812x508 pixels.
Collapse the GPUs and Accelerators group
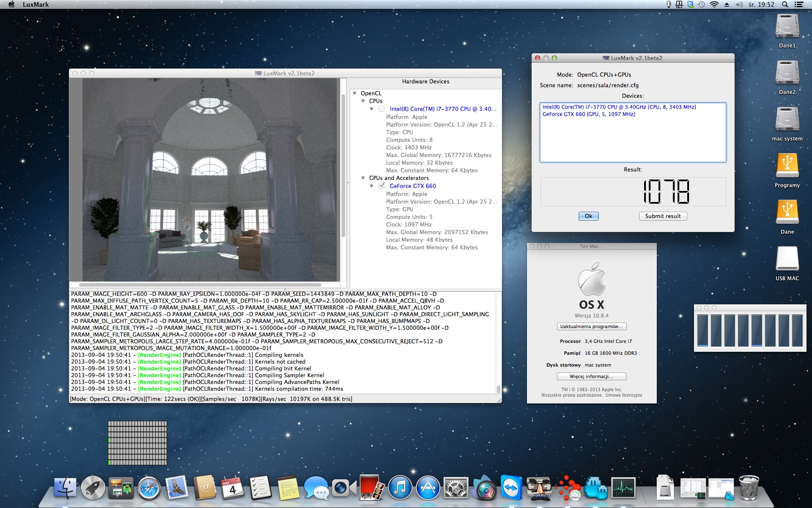click(x=363, y=178)
